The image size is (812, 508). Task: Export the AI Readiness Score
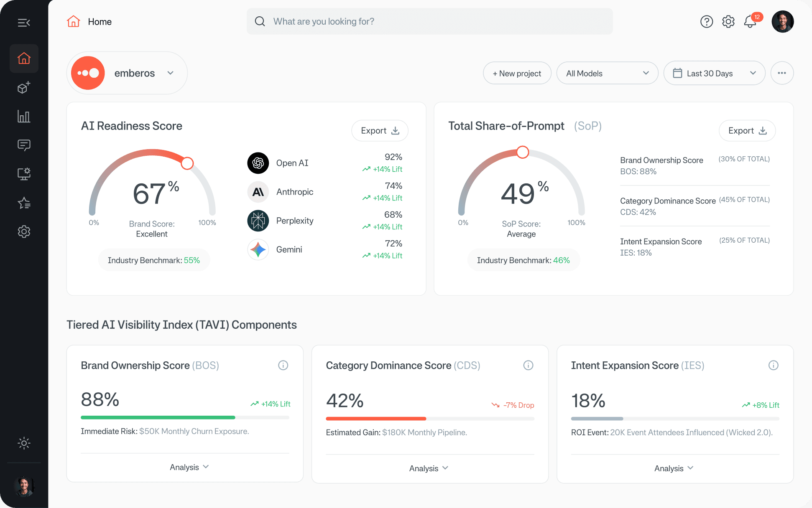[380, 131]
